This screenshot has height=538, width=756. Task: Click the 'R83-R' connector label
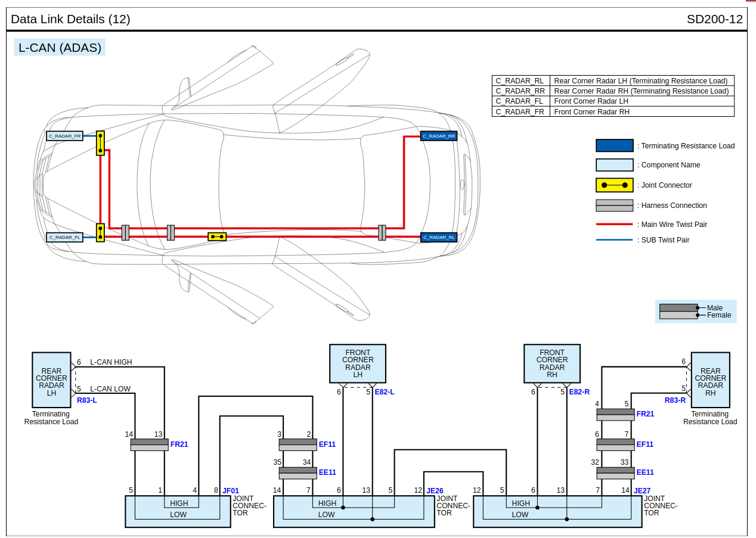[x=675, y=400]
